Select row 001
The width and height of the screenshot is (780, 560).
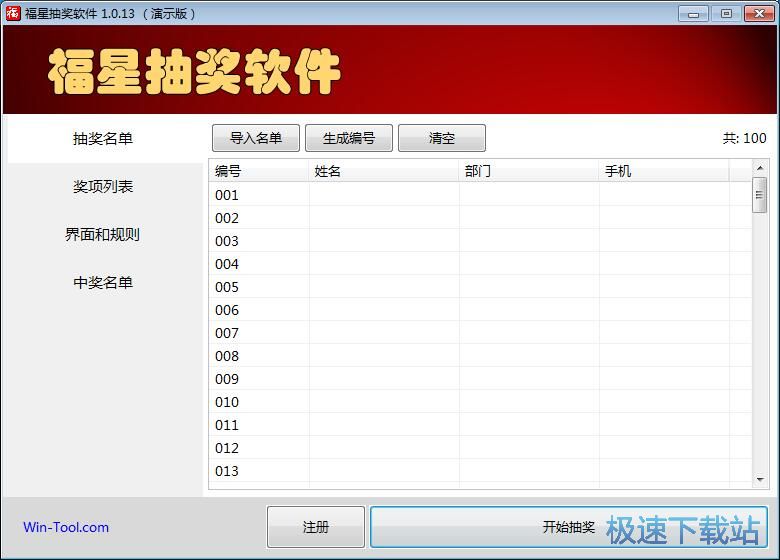480,194
